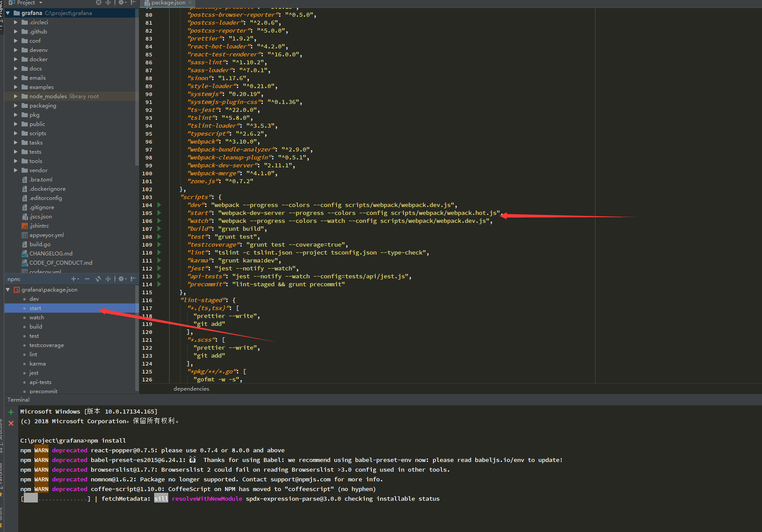Image resolution: width=762 pixels, height=532 pixels.
Task: Hide the Project panel with the hide icon
Action: point(133,3)
